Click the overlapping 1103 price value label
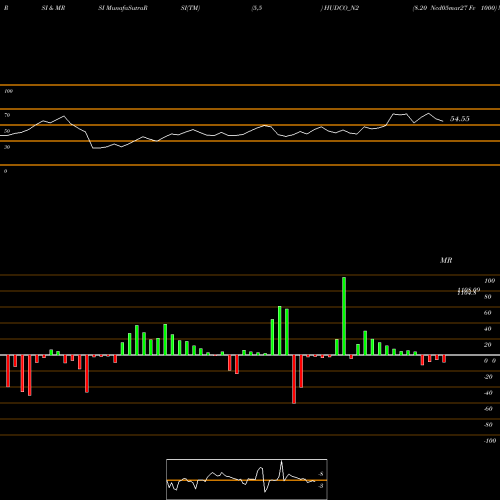Screen dimensions: 500x500 coord(468,291)
